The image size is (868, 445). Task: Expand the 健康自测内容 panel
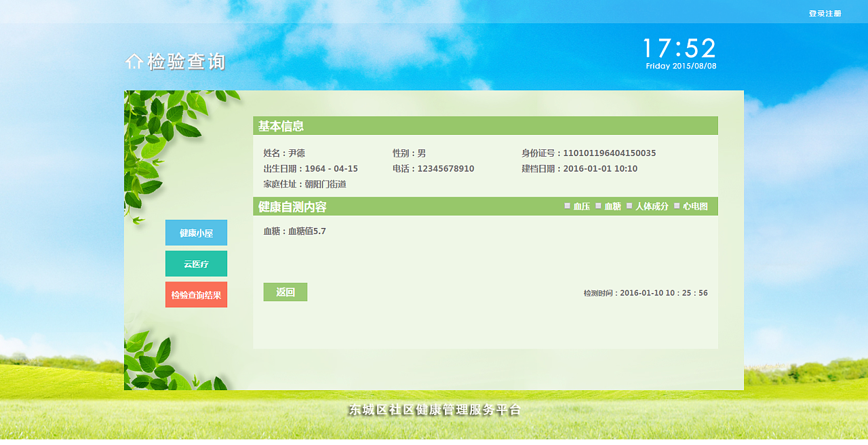[x=290, y=206]
